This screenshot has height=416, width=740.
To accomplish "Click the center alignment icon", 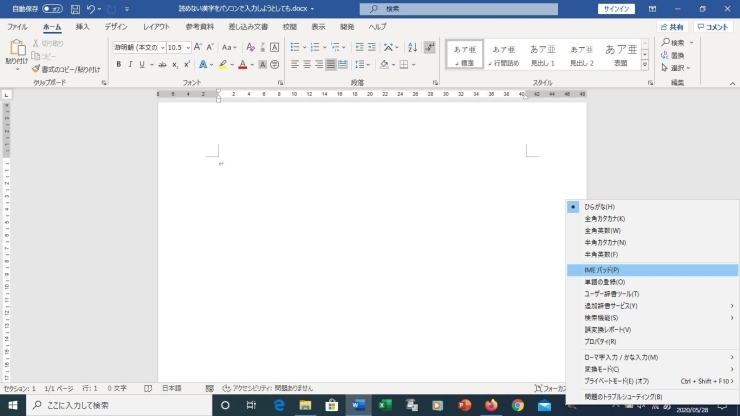I will (308, 65).
